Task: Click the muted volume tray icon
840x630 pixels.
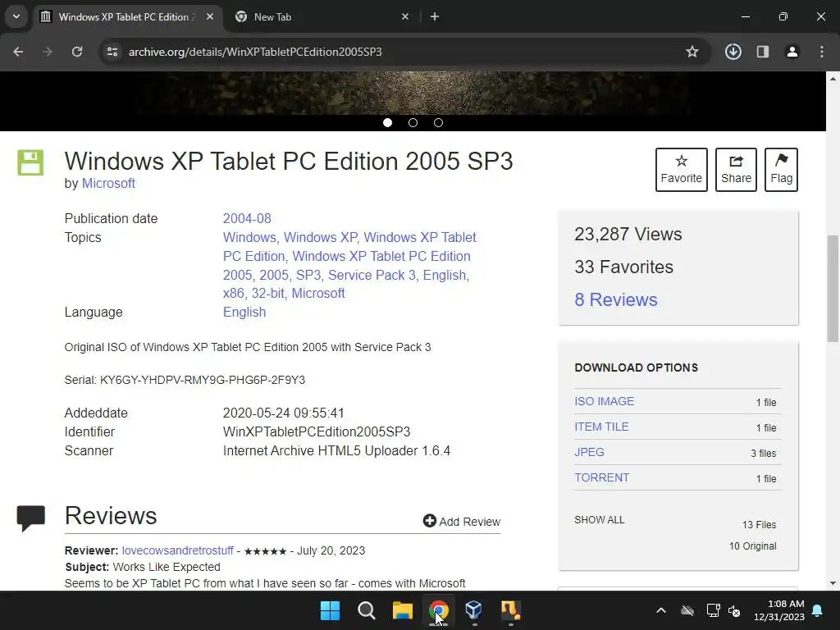Action: click(x=734, y=610)
